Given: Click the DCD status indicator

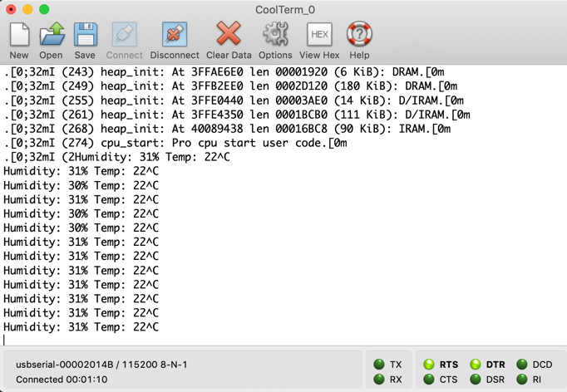Looking at the screenshot, I should [x=522, y=365].
